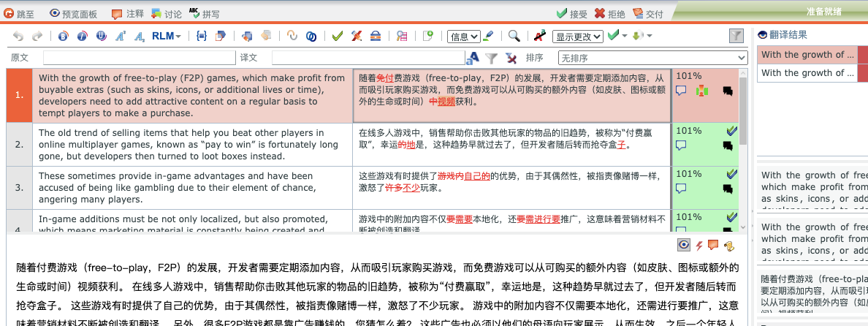Toggle the preview eye icon below grid

click(684, 245)
